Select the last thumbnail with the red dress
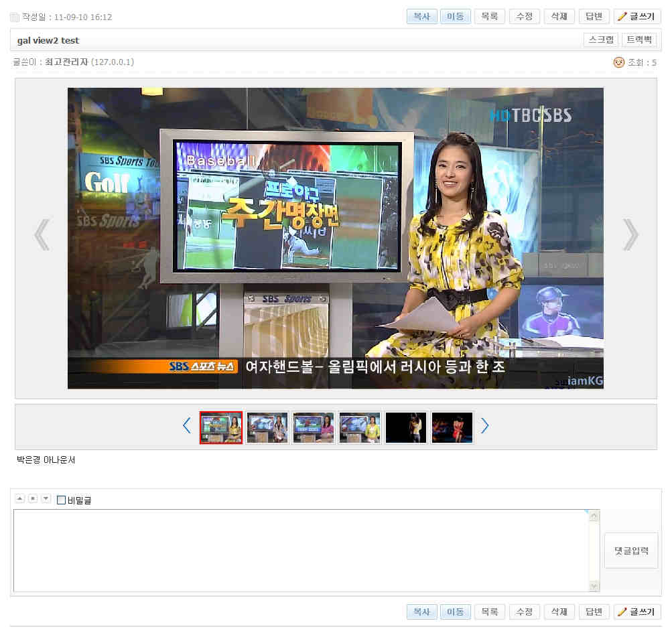Screen dimensions: 672x637 pyautogui.click(x=452, y=427)
